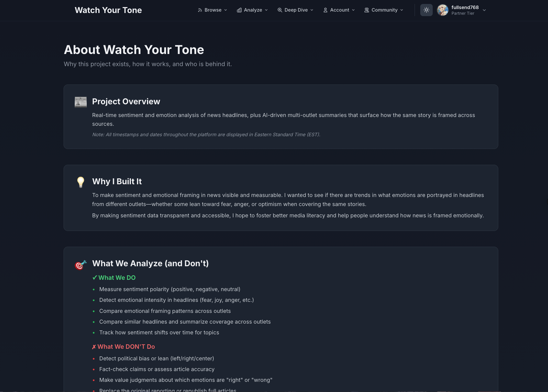Click the magnifier icon beside Deep Dive
Image resolution: width=548 pixels, height=392 pixels.
[x=280, y=10]
